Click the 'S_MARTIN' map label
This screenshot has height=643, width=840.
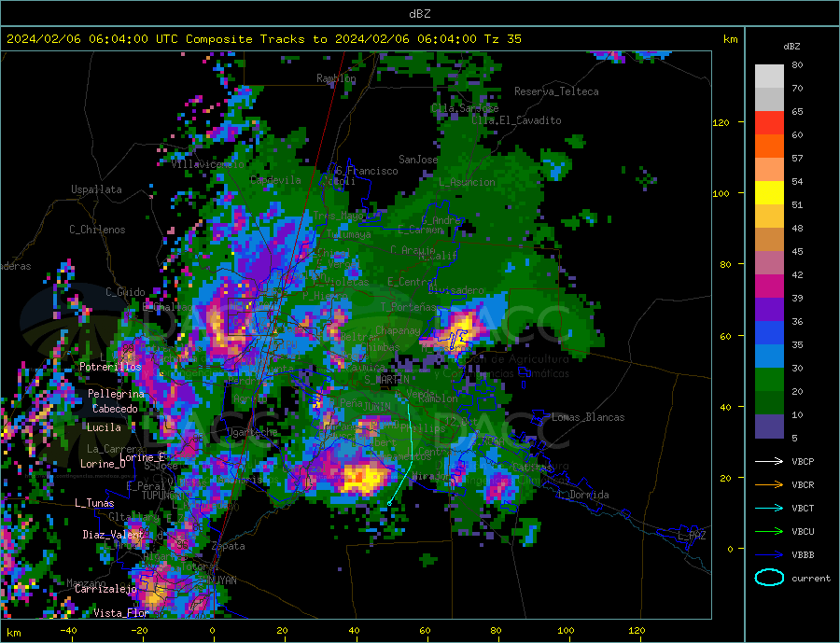(x=386, y=380)
